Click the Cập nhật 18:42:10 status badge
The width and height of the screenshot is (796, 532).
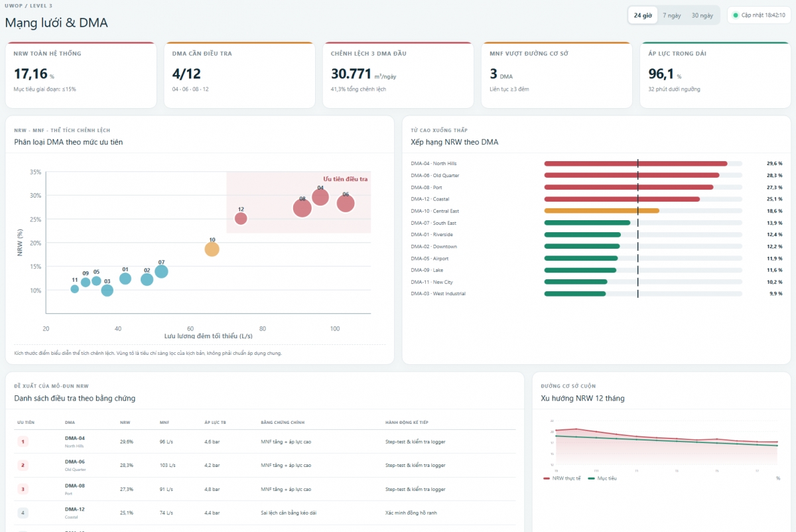(759, 15)
